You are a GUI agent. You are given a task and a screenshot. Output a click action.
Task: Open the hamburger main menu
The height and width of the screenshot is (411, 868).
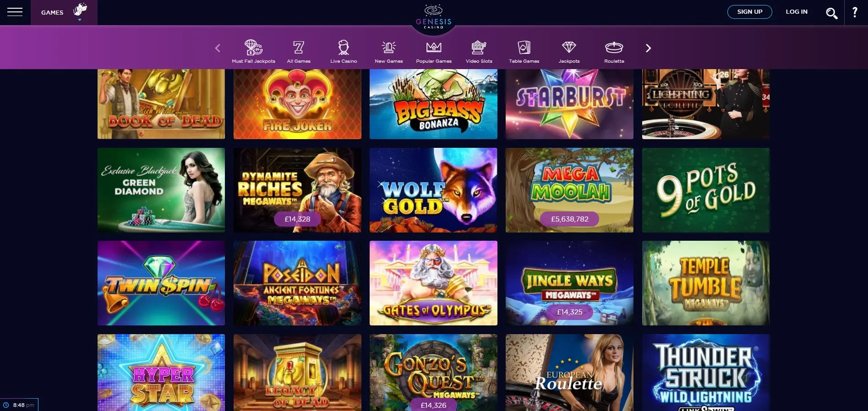[15, 12]
